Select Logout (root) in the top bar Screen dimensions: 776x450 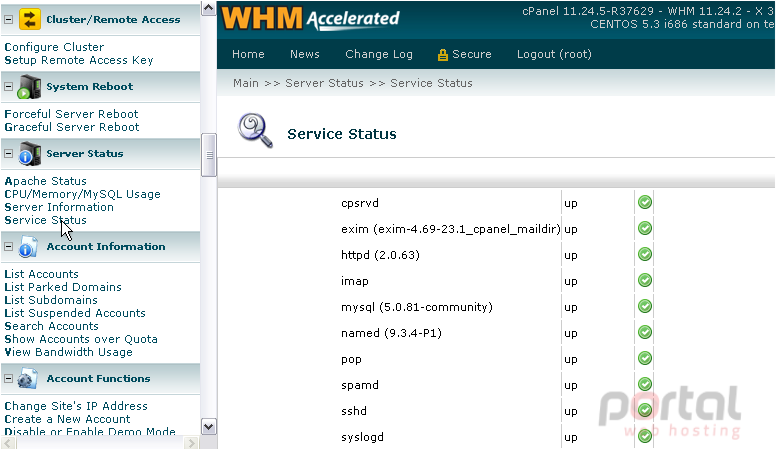554,54
